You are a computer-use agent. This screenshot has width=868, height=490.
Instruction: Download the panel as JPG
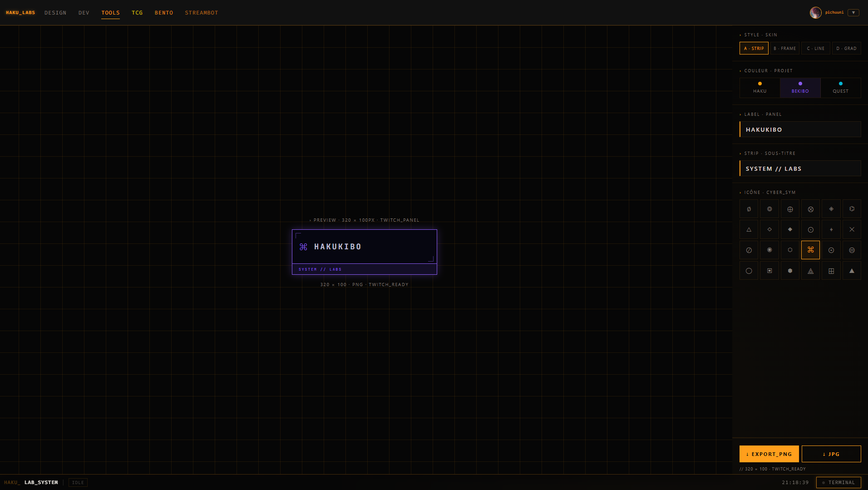coord(831,454)
